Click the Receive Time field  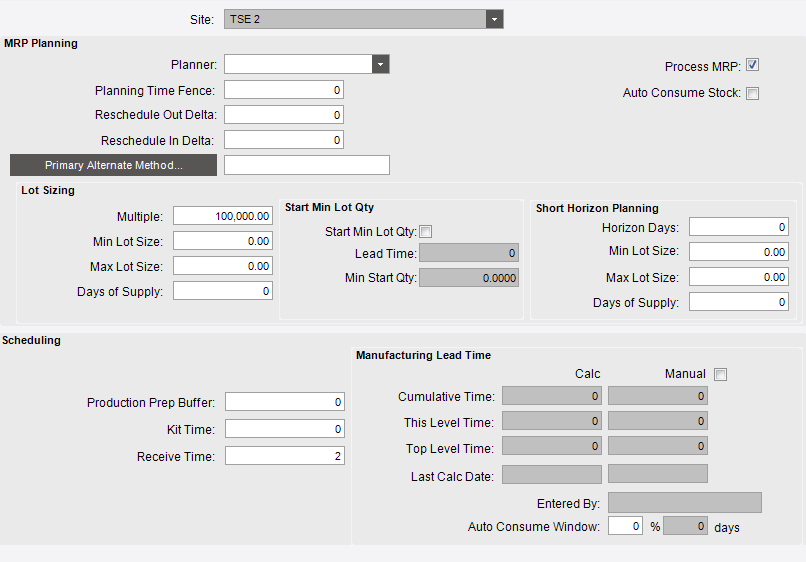(x=284, y=456)
